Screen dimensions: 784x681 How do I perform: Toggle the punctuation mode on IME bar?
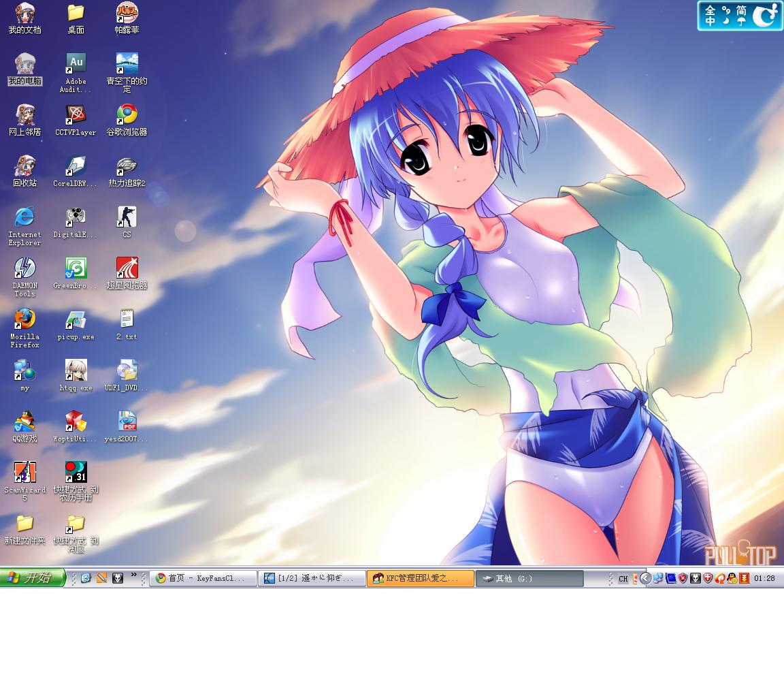tap(725, 10)
